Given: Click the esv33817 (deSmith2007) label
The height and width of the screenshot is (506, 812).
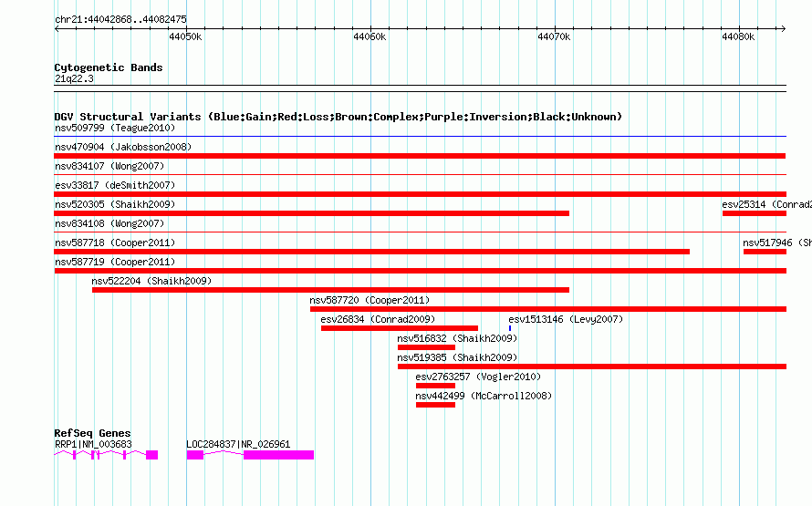Looking at the screenshot, I should 115,185.
